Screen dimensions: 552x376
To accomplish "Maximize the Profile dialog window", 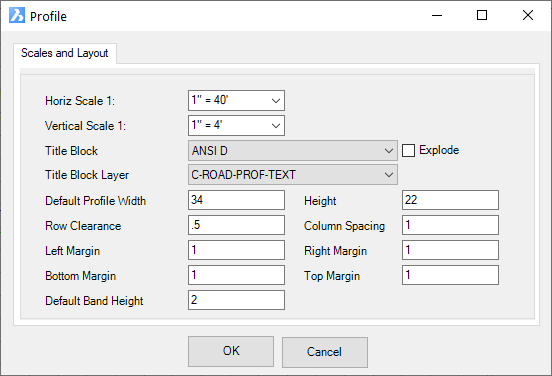I will pos(482,15).
